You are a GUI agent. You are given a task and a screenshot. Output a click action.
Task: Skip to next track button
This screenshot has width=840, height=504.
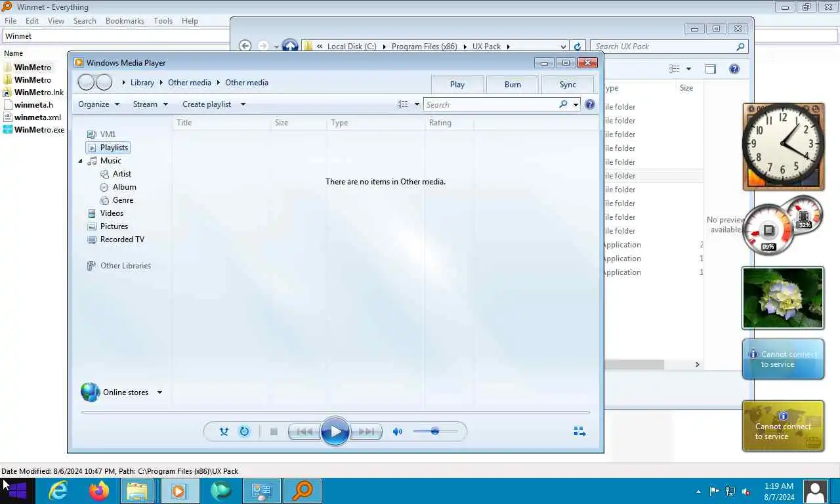click(366, 431)
